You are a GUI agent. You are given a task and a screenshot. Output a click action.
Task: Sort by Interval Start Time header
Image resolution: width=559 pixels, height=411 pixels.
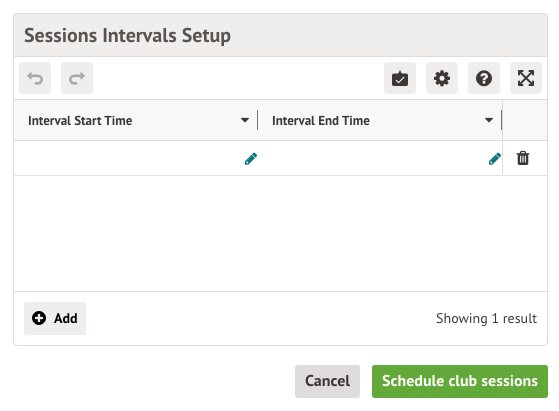tap(80, 120)
